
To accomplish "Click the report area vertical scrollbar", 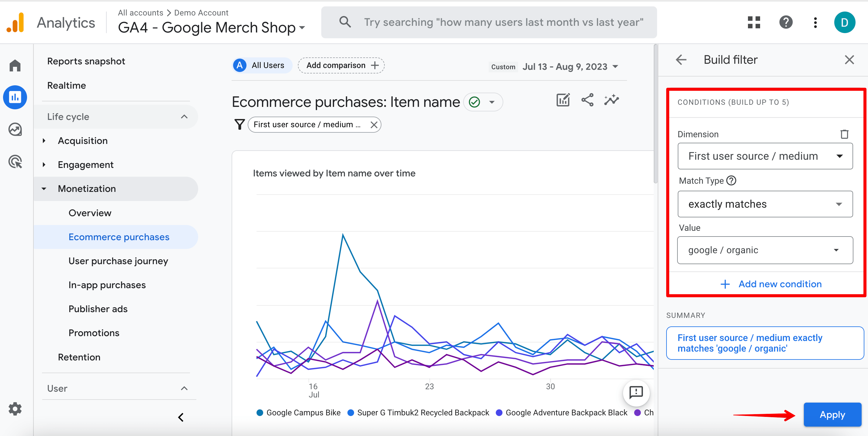I will [x=655, y=114].
